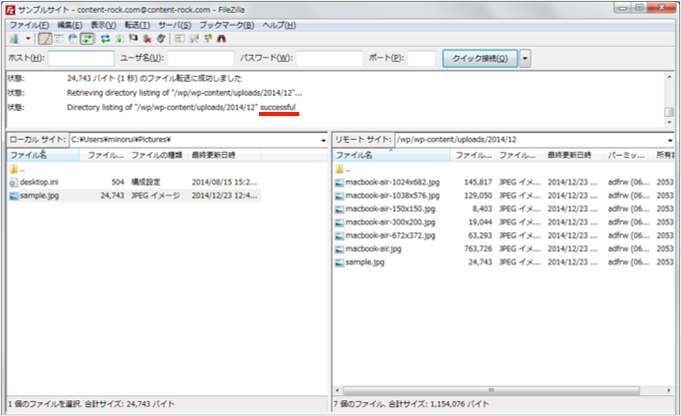Click remote list scroll left arrow
This screenshot has height=416, width=681.
[x=337, y=390]
